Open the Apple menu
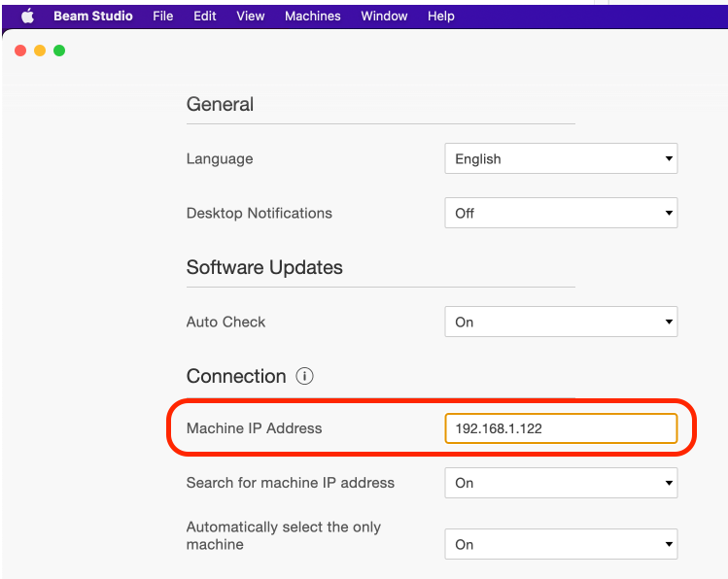This screenshot has width=728, height=579. [x=27, y=17]
